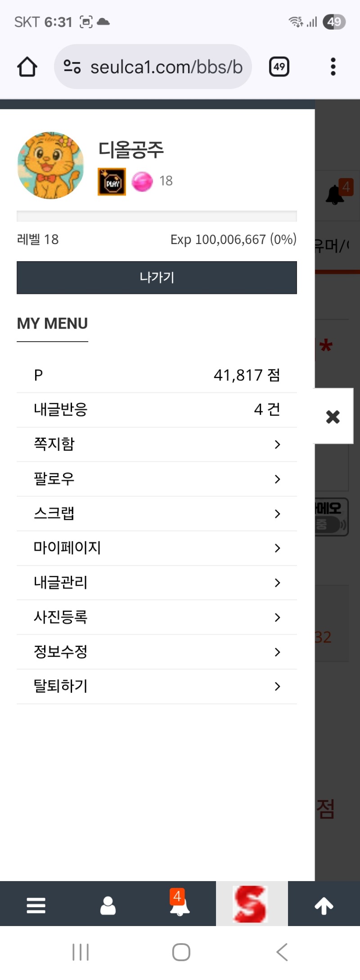The image size is (360, 980).
Task: Click the 나가기 logout button
Action: (x=157, y=277)
